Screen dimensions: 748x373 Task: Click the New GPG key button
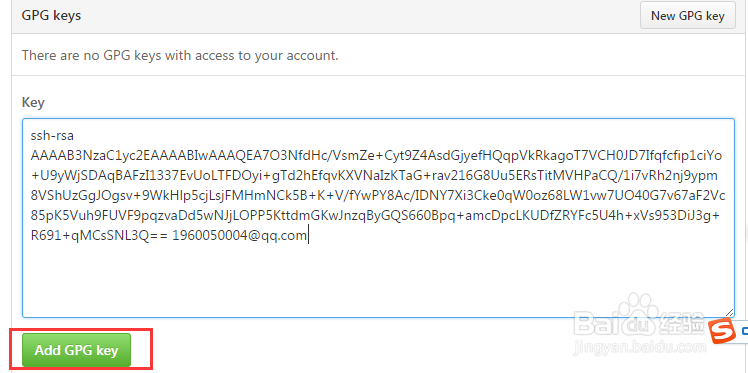[687, 16]
